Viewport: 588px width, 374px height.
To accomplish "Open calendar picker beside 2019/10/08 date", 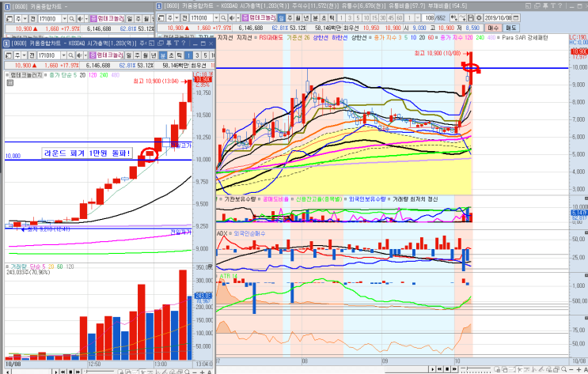I will click(x=516, y=18).
